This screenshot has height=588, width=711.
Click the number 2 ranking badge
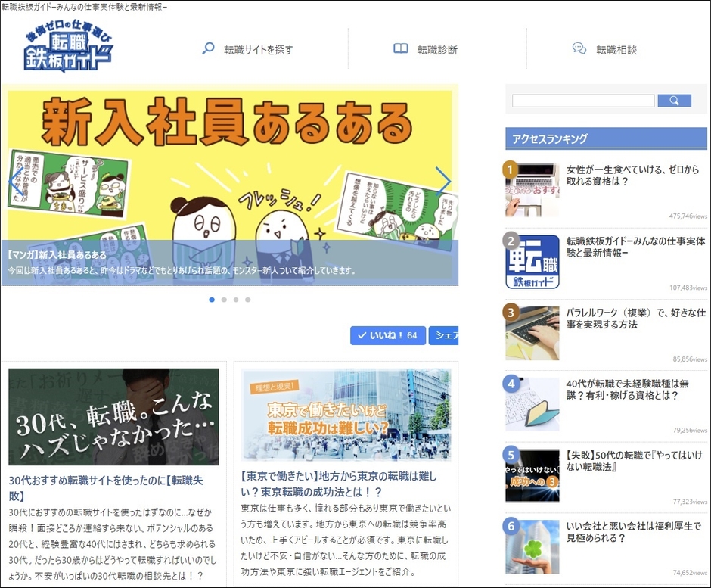pos(511,241)
